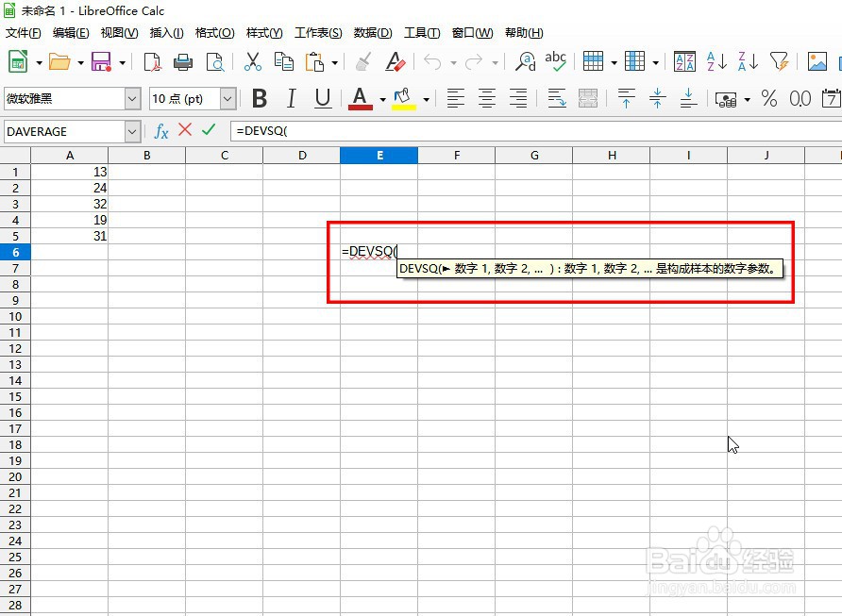This screenshot has width=842, height=616.
Task: Open the 编辑(E) menu
Action: 71,33
